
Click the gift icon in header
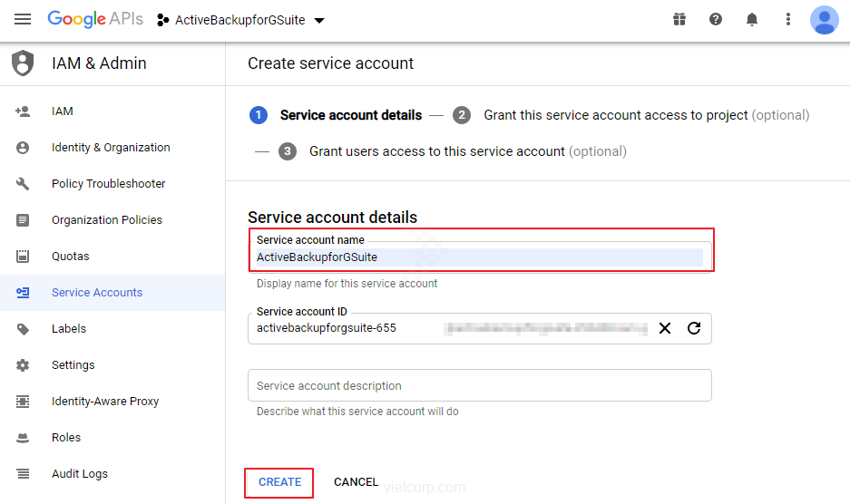[679, 19]
